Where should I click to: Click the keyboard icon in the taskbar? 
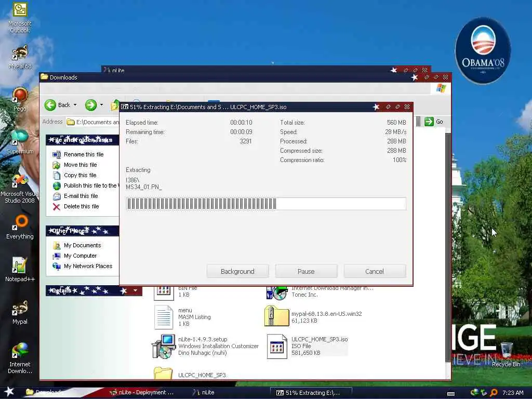click(451, 394)
